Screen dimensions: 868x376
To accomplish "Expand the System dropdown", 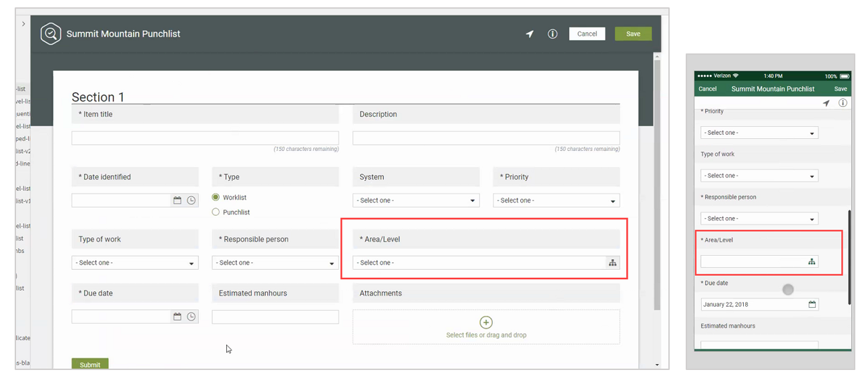I will pos(415,200).
